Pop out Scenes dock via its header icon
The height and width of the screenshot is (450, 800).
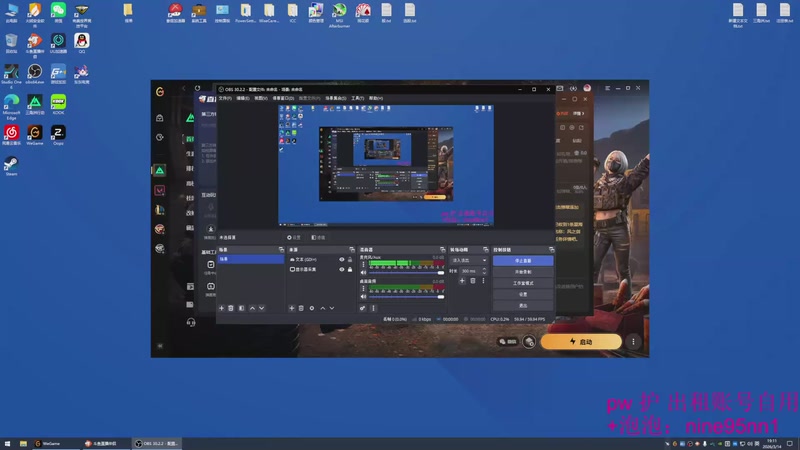click(x=281, y=249)
